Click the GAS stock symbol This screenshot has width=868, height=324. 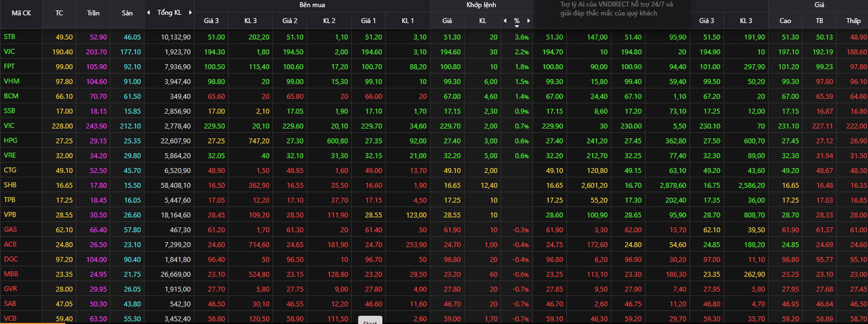coord(10,229)
